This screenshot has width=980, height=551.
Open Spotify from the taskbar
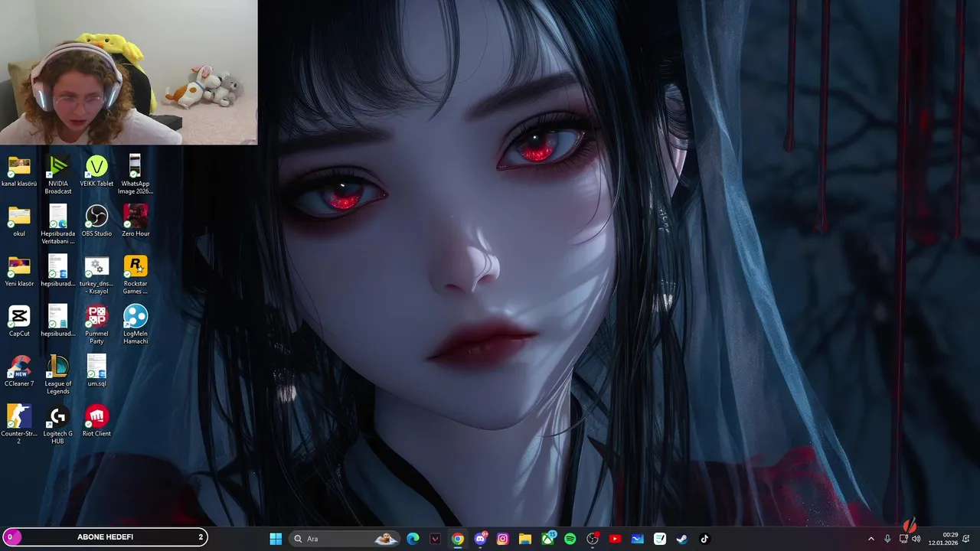click(570, 539)
